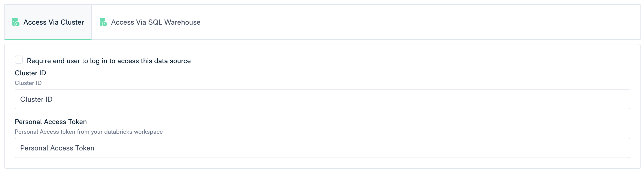Click the word 'Cluster' in the first tab
The image size is (644, 172).
coord(72,22)
